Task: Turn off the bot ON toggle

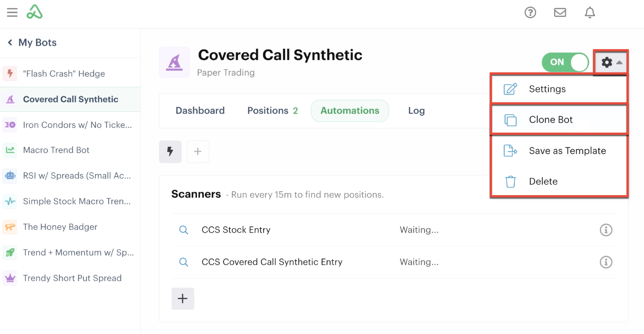Action: pos(565,62)
